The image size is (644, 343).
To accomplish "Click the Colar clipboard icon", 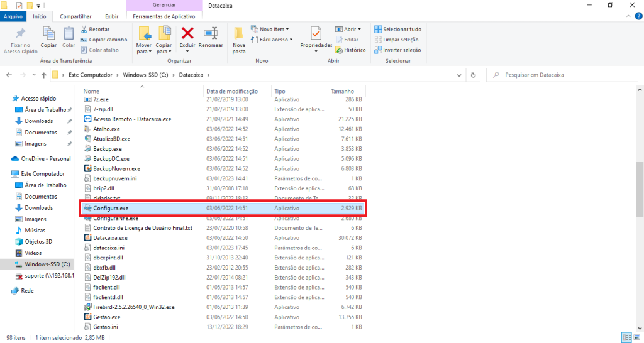I will click(69, 34).
